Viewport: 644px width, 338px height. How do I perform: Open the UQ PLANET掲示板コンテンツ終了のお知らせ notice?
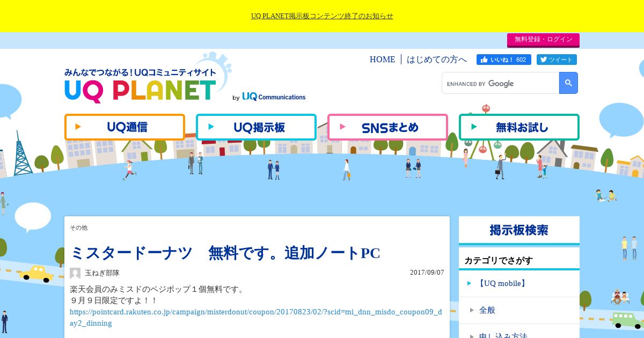[x=322, y=16]
